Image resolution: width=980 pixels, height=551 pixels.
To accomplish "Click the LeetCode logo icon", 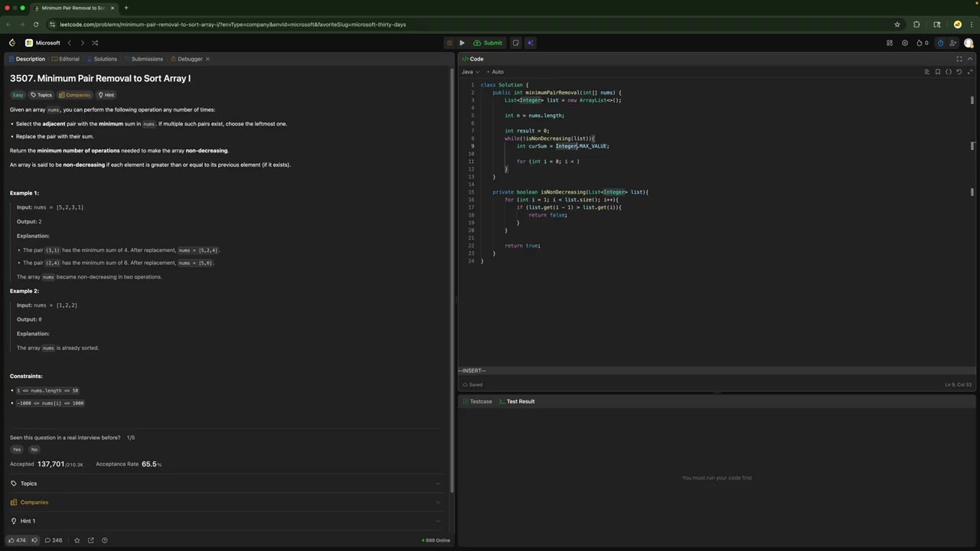I will point(11,43).
